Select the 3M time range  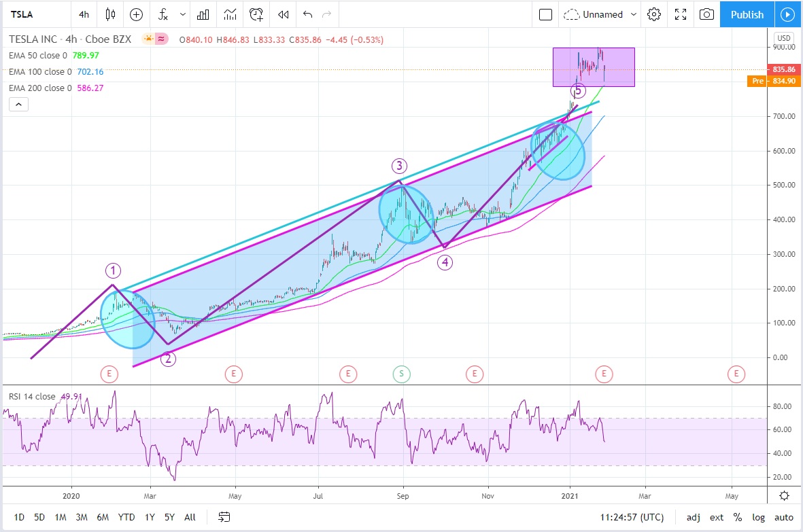[82, 517]
